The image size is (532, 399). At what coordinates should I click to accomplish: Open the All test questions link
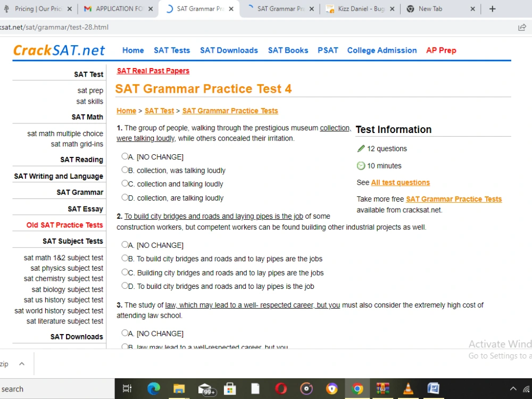coord(401,182)
